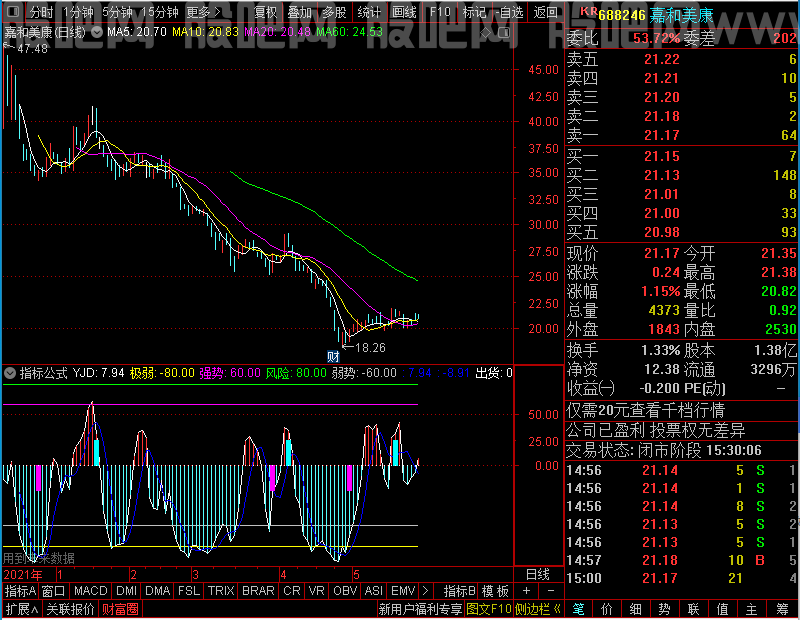The height and width of the screenshot is (620, 800).
Task: Switch indicator to MACD
Action: coord(90,591)
